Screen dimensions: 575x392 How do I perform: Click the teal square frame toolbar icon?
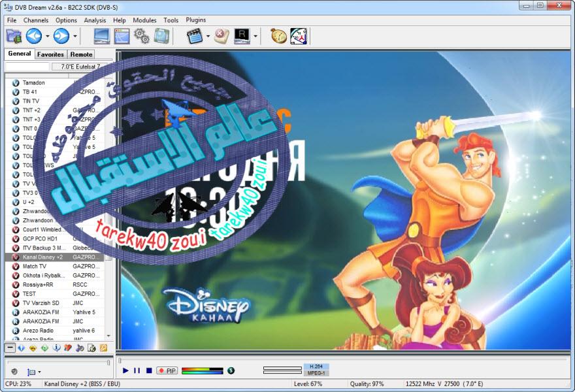tap(162, 36)
